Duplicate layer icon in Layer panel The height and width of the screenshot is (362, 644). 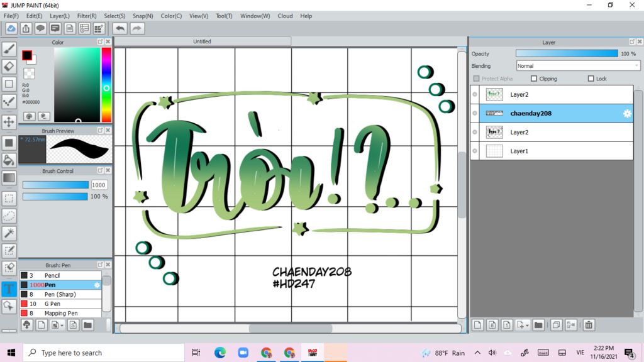click(556, 325)
